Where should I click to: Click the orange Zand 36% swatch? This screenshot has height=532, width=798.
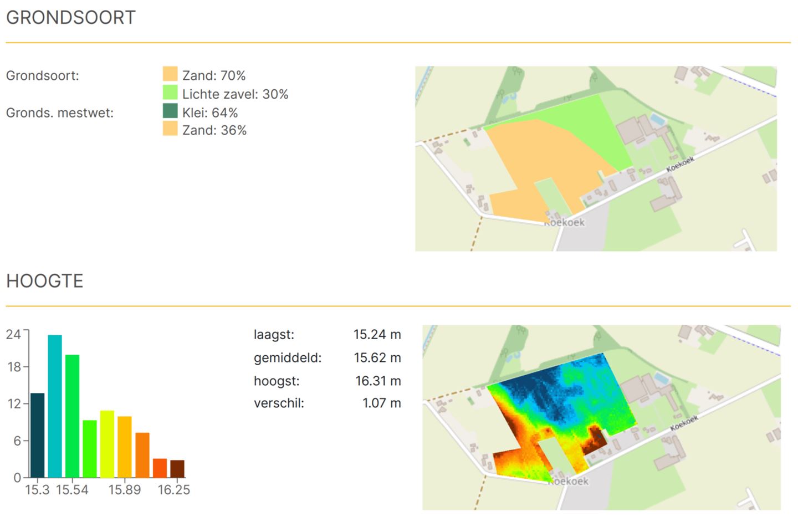point(170,129)
